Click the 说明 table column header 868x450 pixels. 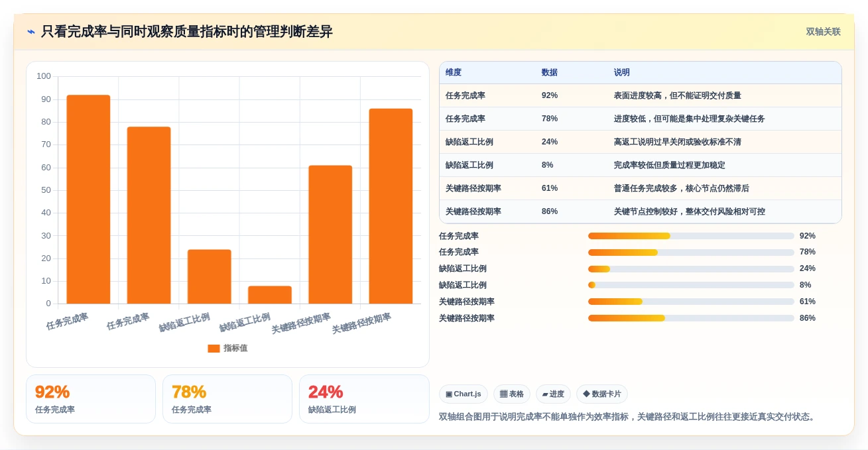click(622, 73)
